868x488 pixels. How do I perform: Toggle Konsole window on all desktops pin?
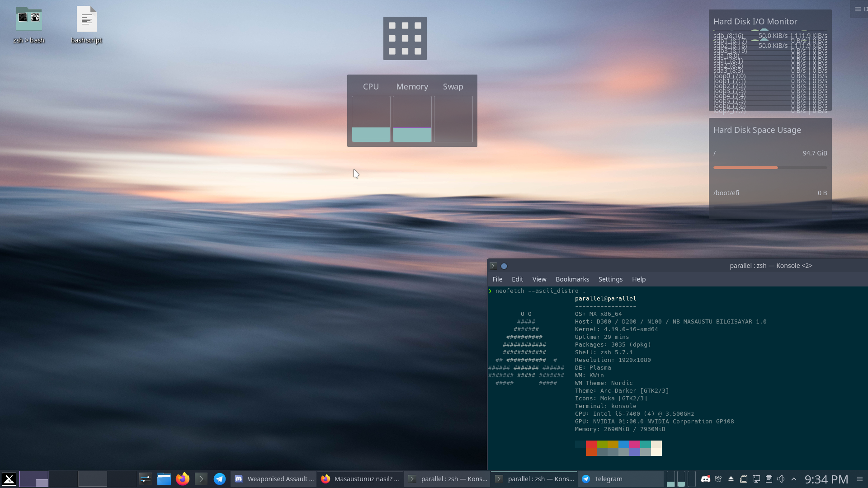[x=504, y=266]
